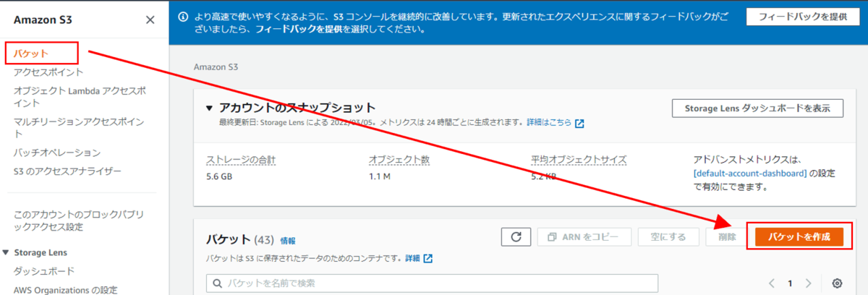Viewport: 868px width, 295px height.
Task: Click the 1.1 M object count value
Action: (x=380, y=176)
